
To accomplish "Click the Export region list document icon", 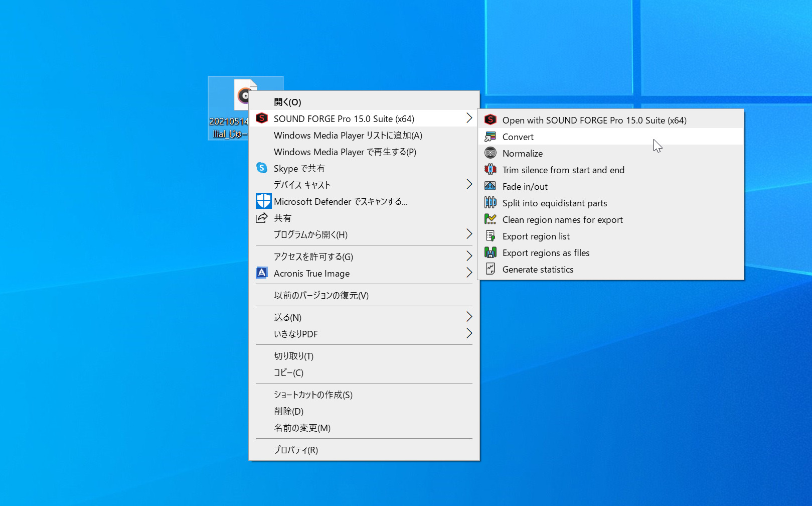I will [x=491, y=236].
